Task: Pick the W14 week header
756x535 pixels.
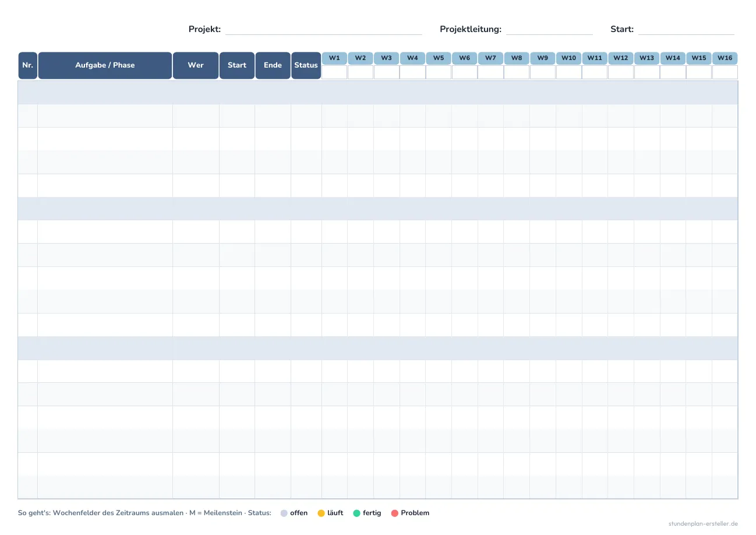Action: pyautogui.click(x=673, y=58)
